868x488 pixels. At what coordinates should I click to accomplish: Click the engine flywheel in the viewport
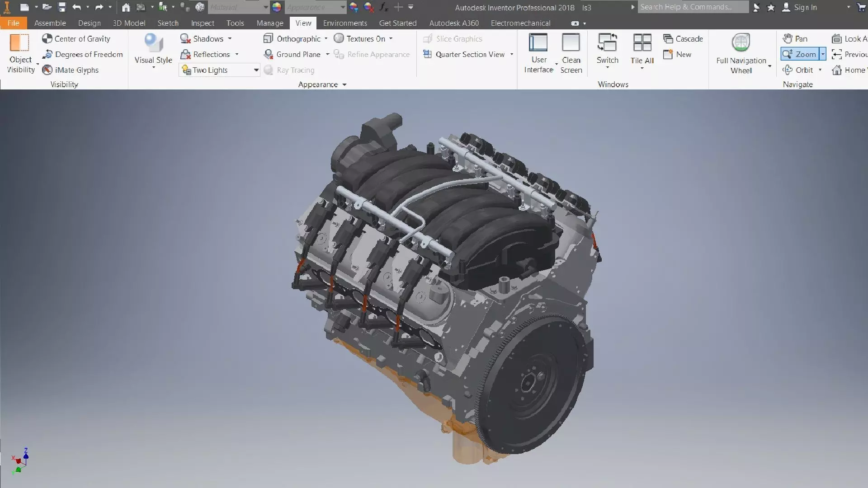point(533,384)
